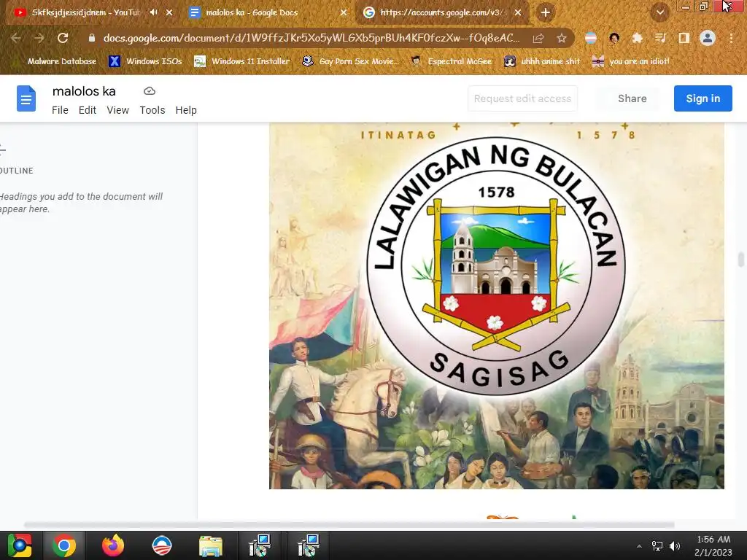Reload the current page

coord(63,38)
